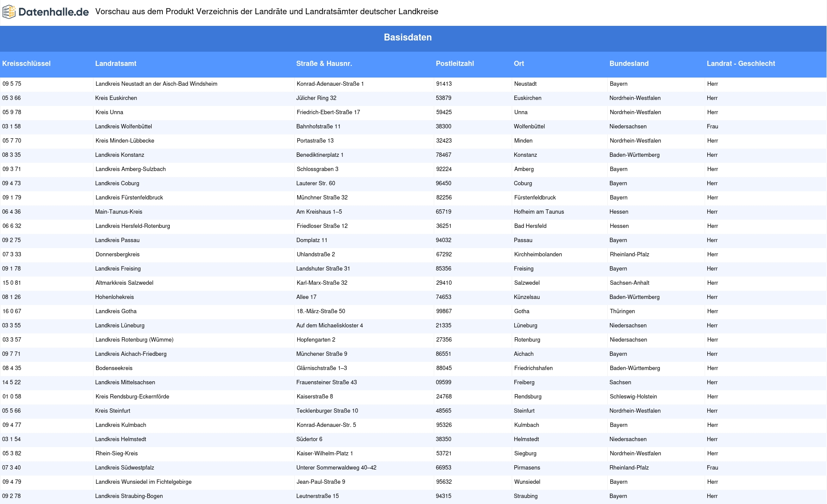
Task: Click Frau in the Landkreis Wolfenbüttel row
Action: [712, 127]
